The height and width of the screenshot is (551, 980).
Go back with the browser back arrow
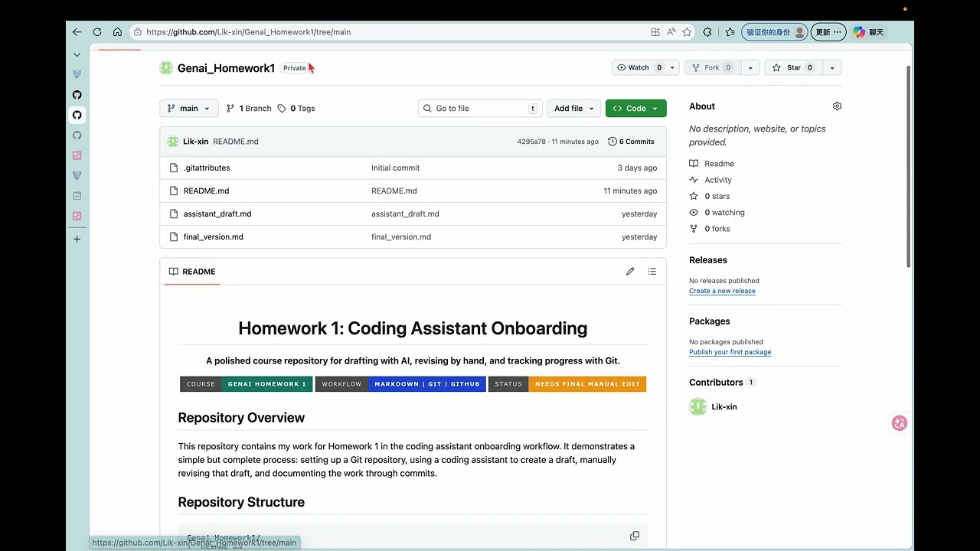[77, 32]
